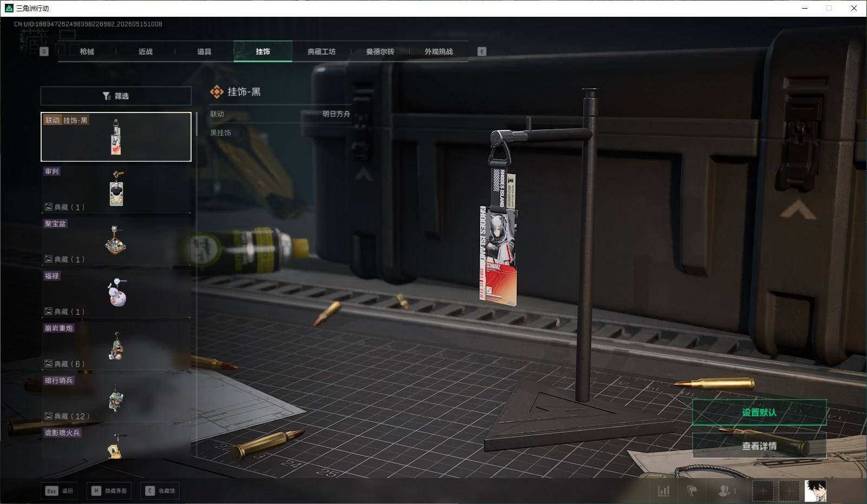
Task: Click the H 隐藏界面 button
Action: pos(109,490)
